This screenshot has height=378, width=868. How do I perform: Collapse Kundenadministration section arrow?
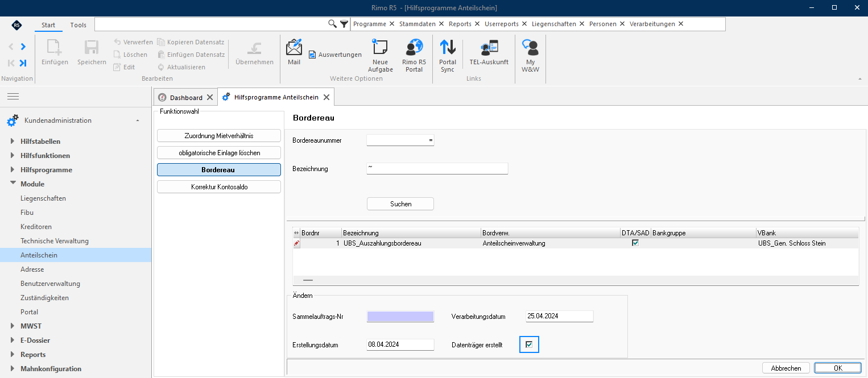click(137, 121)
